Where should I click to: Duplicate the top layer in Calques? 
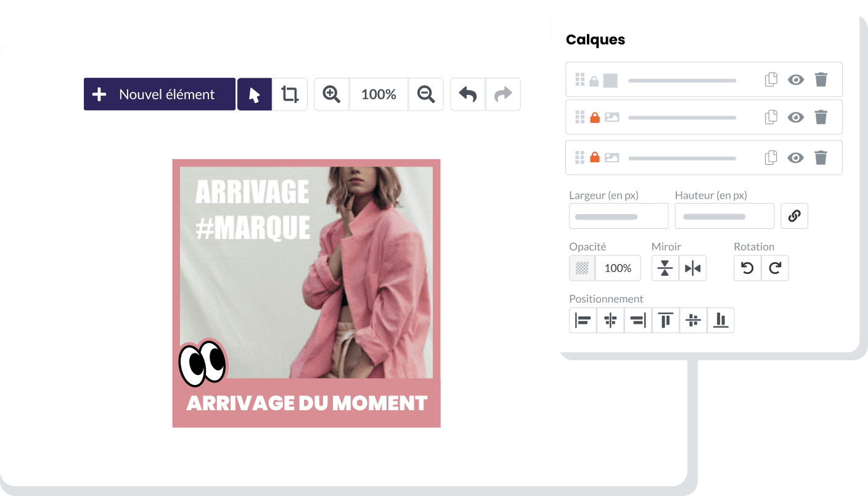click(771, 80)
